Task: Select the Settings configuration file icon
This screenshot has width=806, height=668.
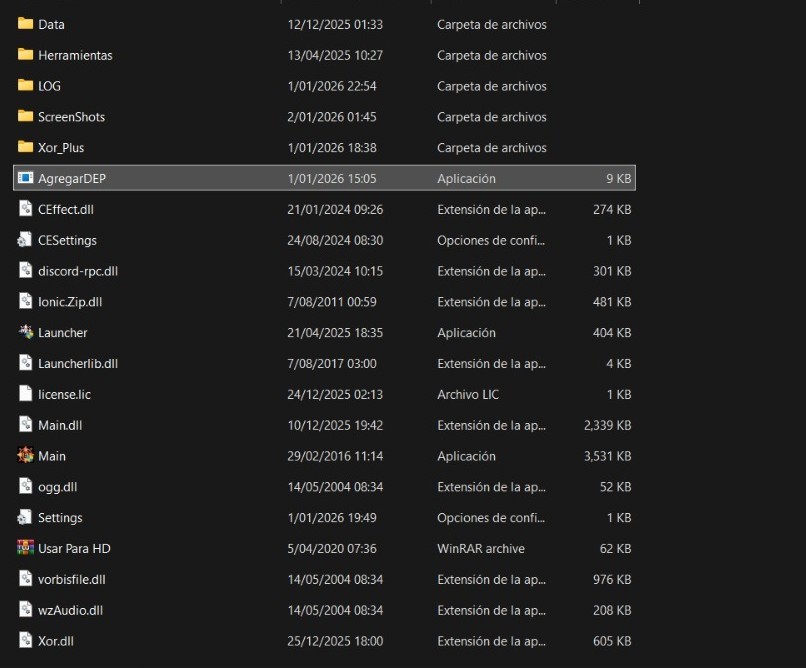Action: [x=26, y=518]
